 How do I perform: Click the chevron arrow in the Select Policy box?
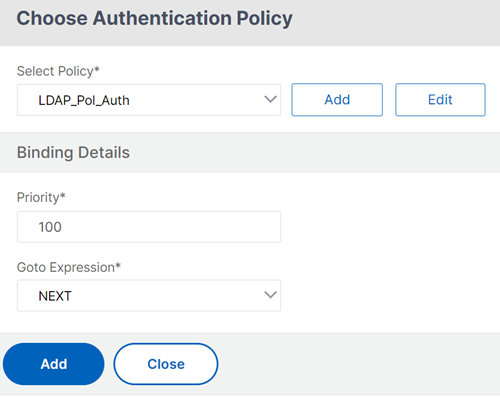click(270, 99)
